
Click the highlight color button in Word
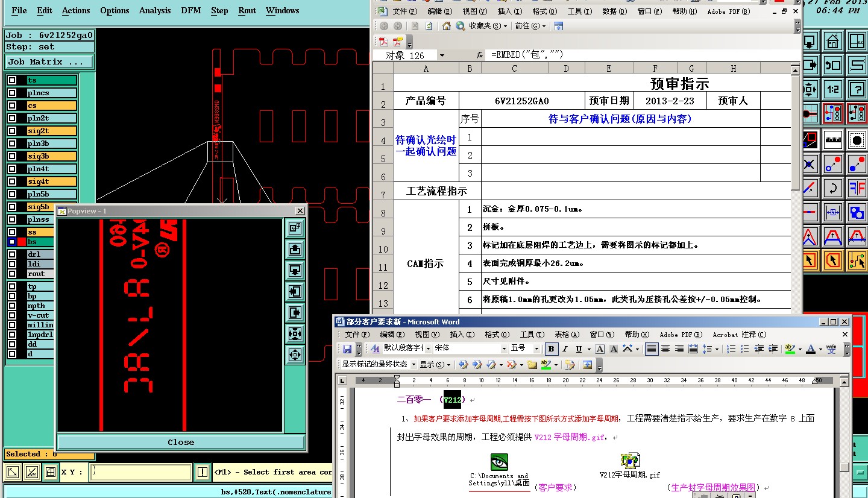coord(790,349)
